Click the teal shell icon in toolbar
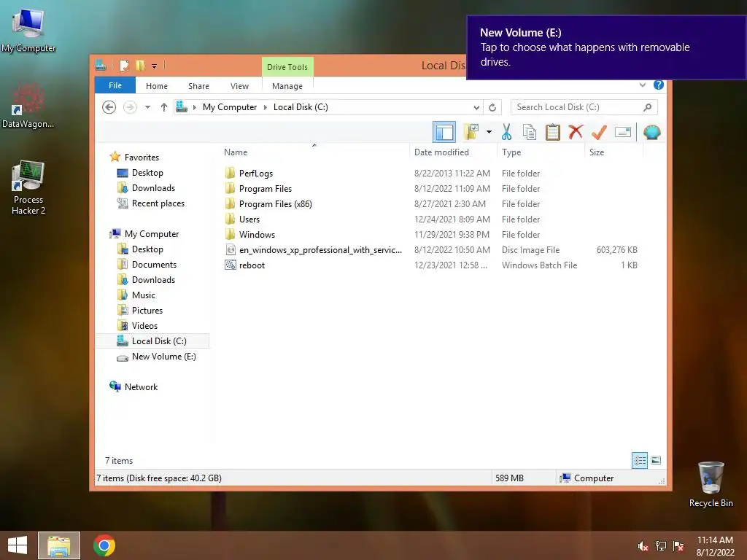This screenshot has height=560, width=747. pos(651,132)
